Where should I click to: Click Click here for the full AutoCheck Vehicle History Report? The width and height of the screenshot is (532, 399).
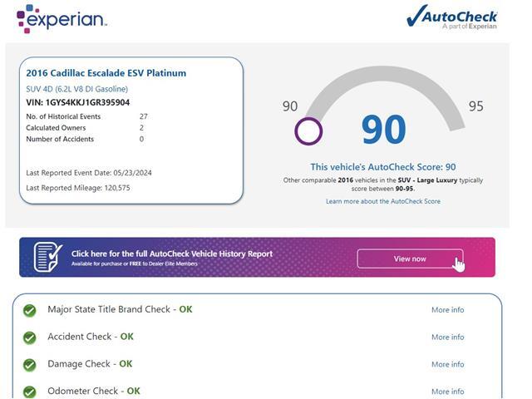pos(172,254)
